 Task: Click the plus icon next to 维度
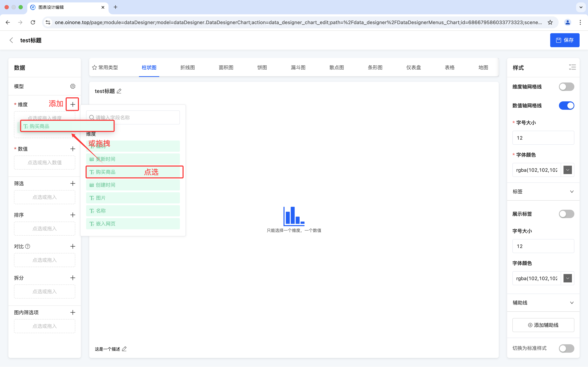pos(73,104)
